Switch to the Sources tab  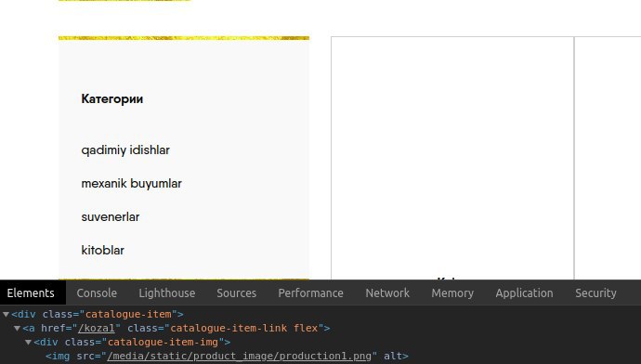(x=236, y=292)
